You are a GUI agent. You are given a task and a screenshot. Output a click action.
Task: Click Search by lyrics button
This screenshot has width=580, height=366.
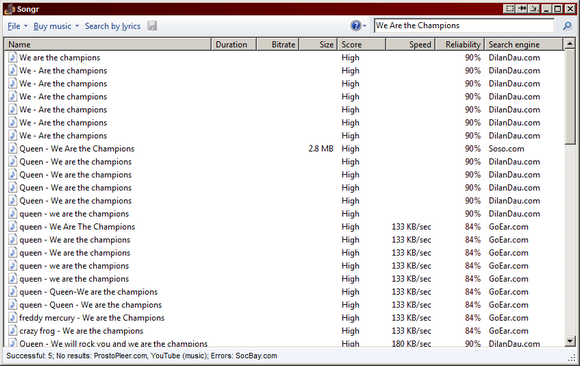(x=112, y=26)
